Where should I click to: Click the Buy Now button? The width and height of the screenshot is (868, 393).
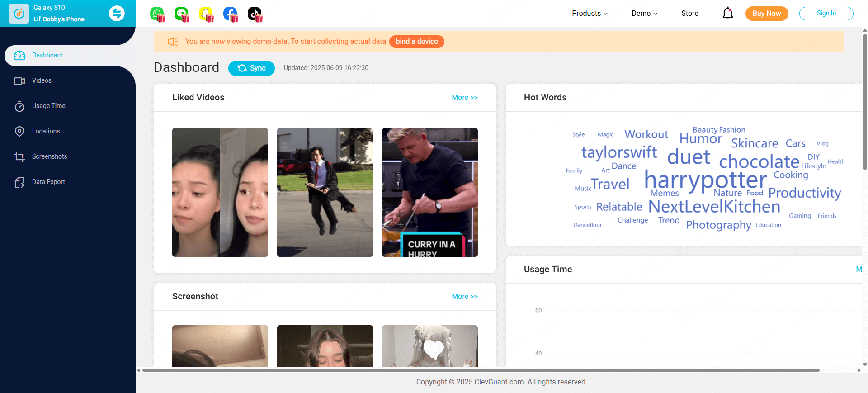[767, 14]
